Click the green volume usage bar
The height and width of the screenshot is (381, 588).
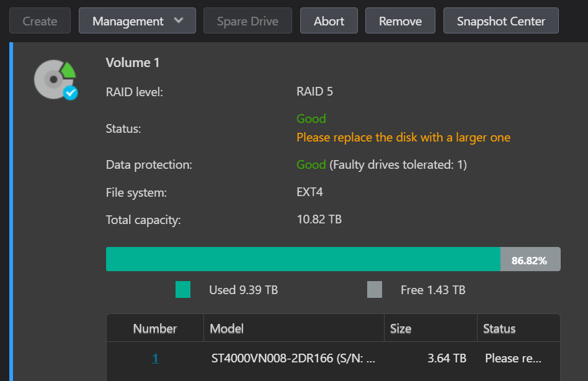(x=303, y=259)
